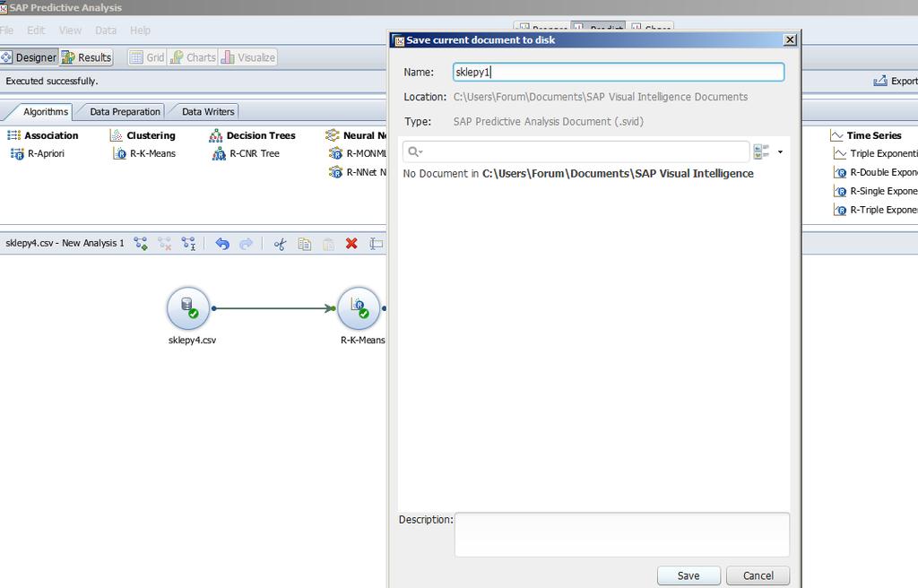The width and height of the screenshot is (918, 588).
Task: Click the Location path text in the dialog
Action: point(600,97)
